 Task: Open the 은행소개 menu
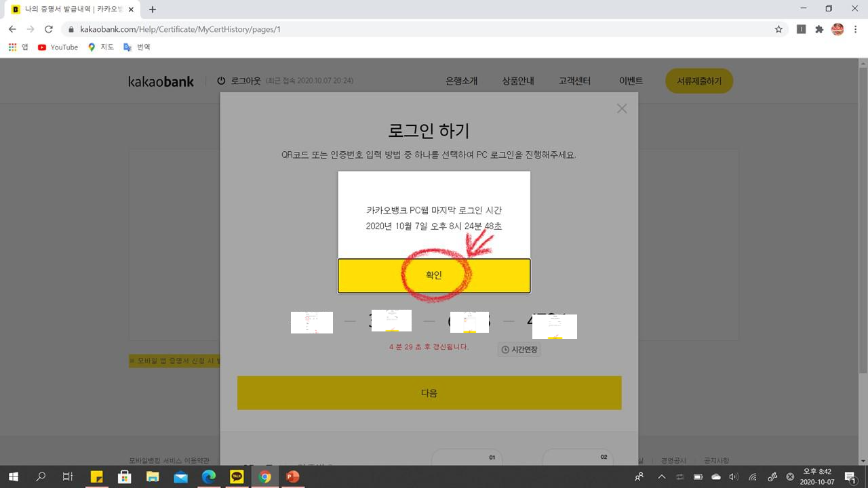point(461,81)
